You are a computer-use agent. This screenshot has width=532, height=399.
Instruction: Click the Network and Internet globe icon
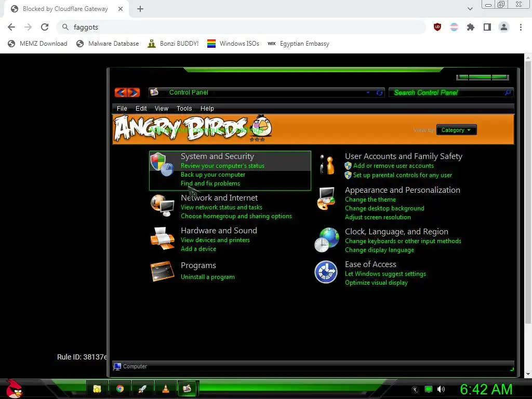pyautogui.click(x=163, y=205)
